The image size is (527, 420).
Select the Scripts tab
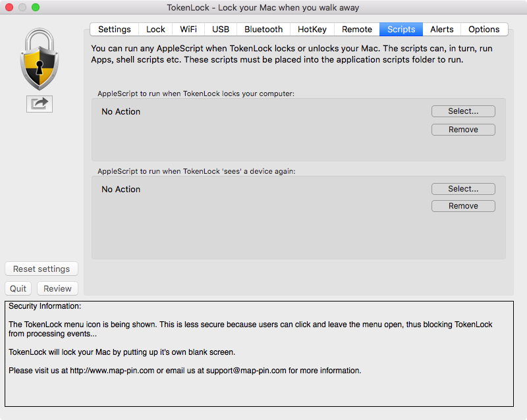(401, 29)
